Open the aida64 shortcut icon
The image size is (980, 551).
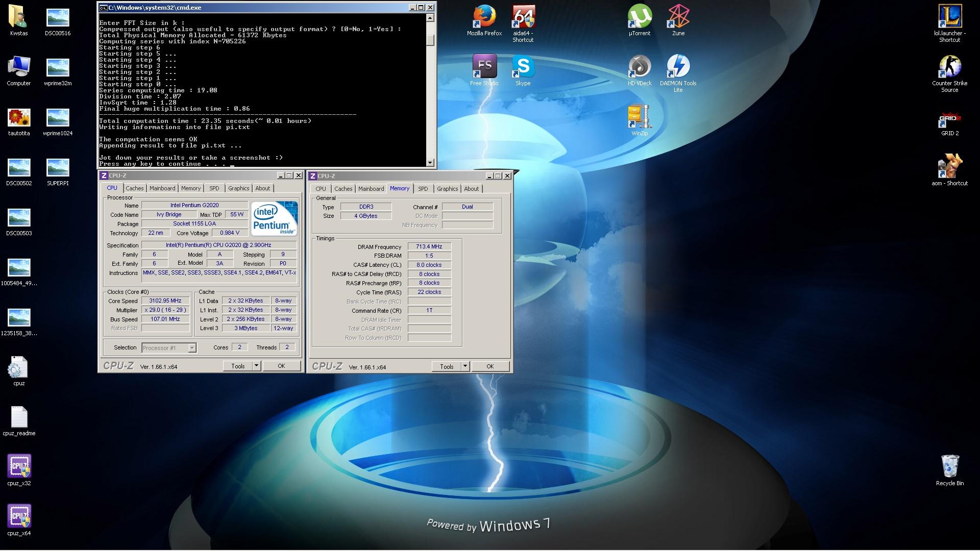[523, 23]
